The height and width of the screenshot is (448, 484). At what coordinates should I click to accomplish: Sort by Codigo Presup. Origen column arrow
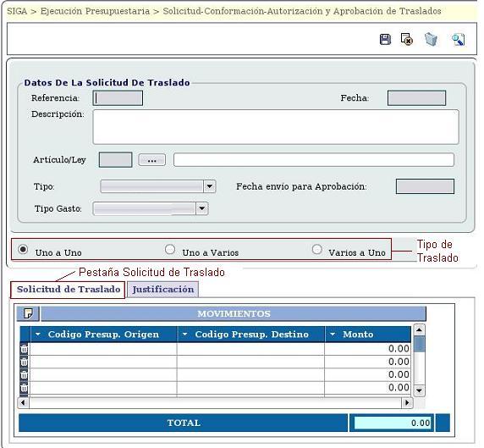[38, 335]
